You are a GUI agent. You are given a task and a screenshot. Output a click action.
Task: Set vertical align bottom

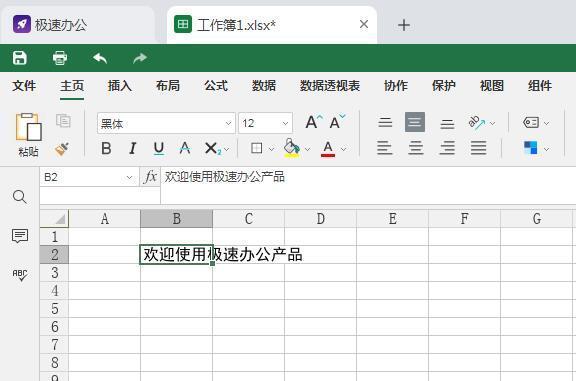447,124
